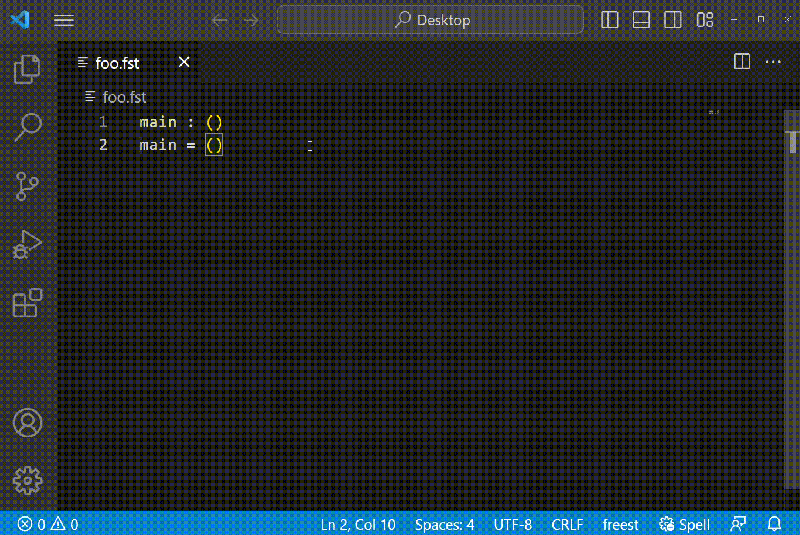
Task: Click the warnings count in status bar
Action: [x=64, y=524]
